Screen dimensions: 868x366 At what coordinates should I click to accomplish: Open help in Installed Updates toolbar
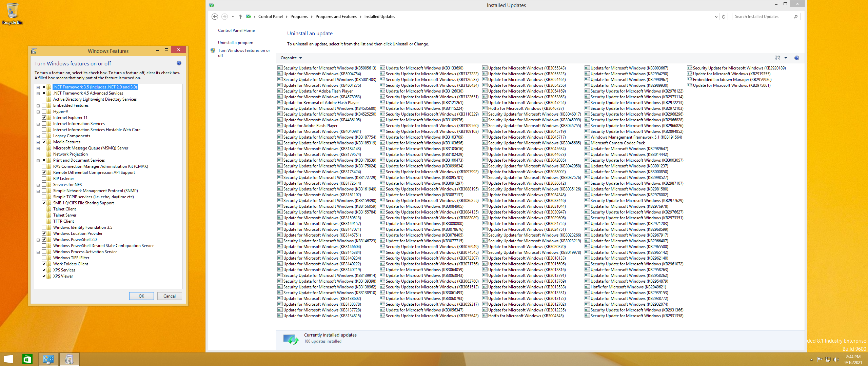[x=797, y=58]
